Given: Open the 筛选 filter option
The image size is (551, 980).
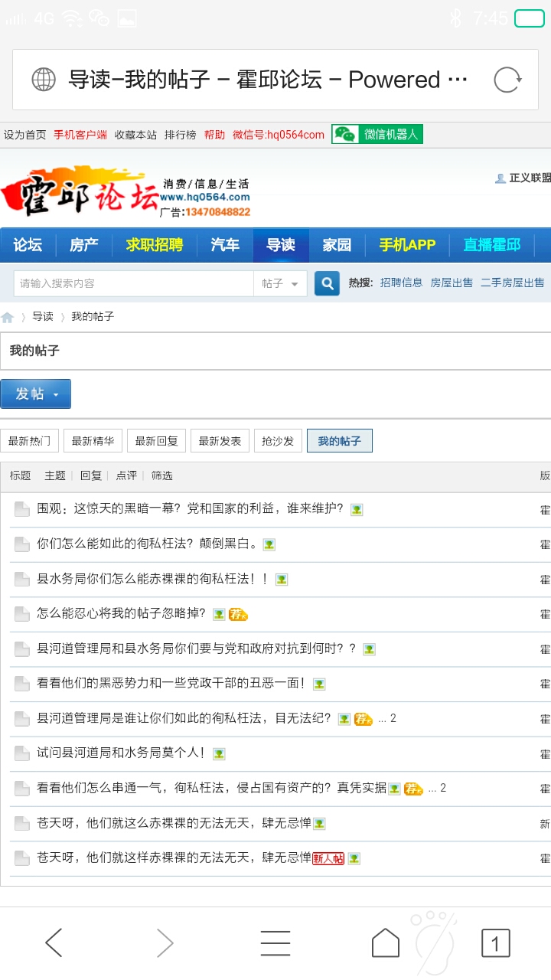Looking at the screenshot, I should coord(161,475).
